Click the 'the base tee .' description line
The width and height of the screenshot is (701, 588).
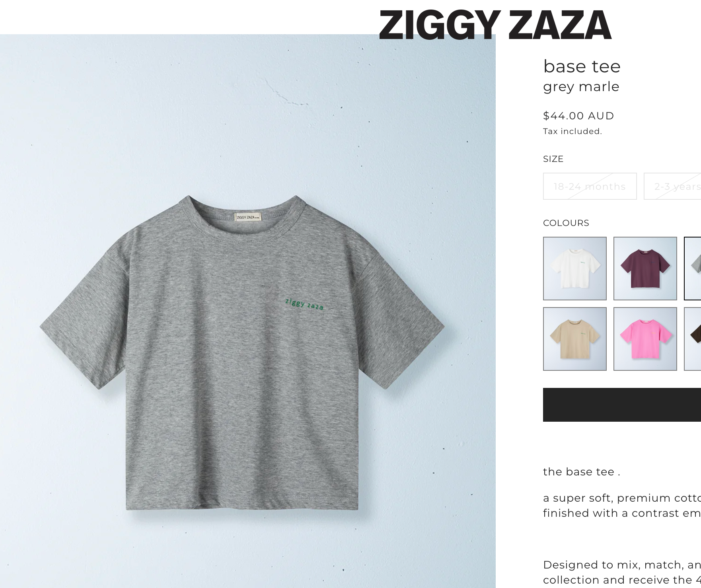581,472
